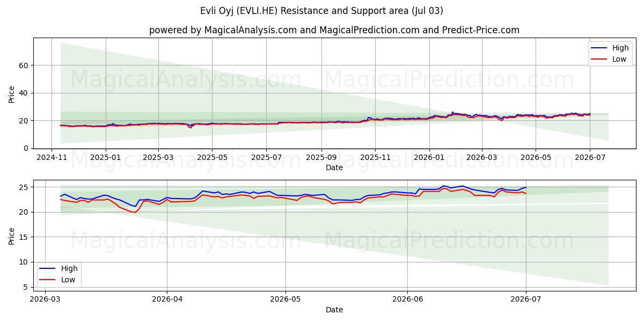The image size is (644, 322).
Task: Click the '2025-11' tick label
Action: (375, 157)
